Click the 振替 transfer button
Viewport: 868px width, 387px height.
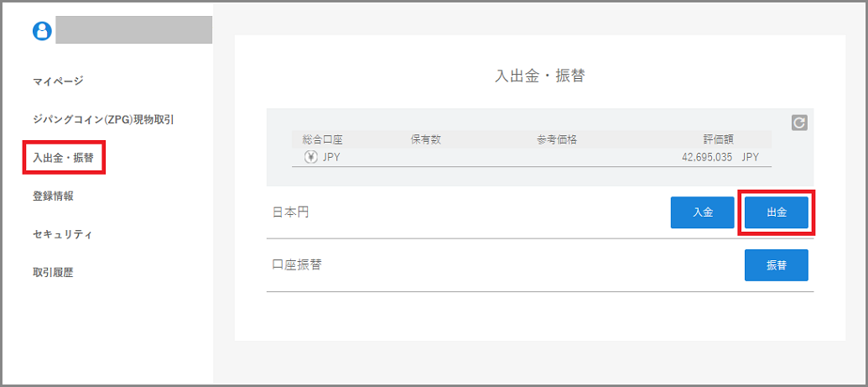[776, 265]
